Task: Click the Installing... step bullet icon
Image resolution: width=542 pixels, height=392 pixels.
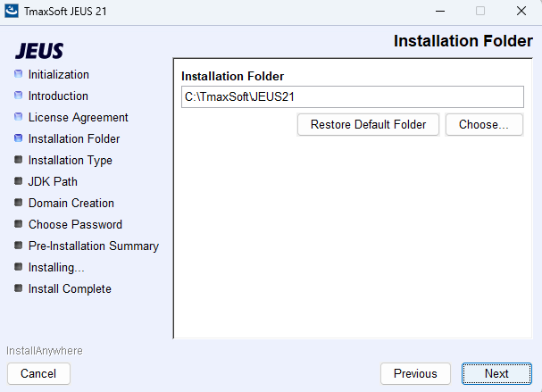Action: [x=19, y=267]
